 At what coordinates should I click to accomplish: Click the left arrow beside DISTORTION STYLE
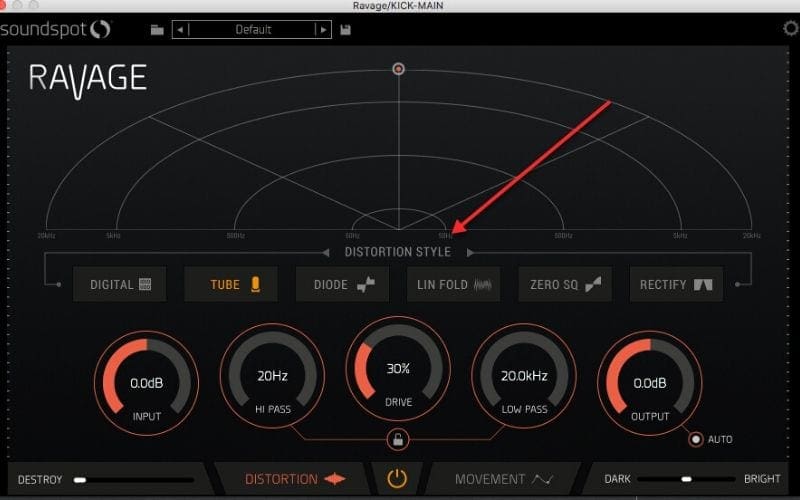pyautogui.click(x=326, y=253)
